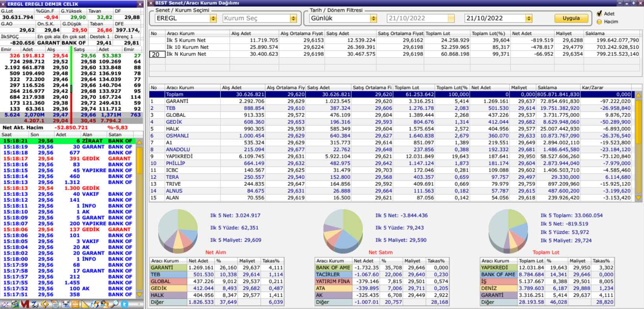644x309 pixels.
Task: Click the Net Alım pie chart
Action: pos(178,231)
